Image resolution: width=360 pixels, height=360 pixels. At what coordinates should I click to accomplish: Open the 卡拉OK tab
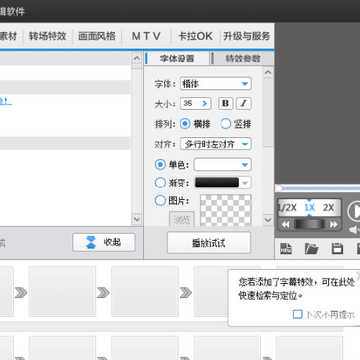pyautogui.click(x=195, y=36)
